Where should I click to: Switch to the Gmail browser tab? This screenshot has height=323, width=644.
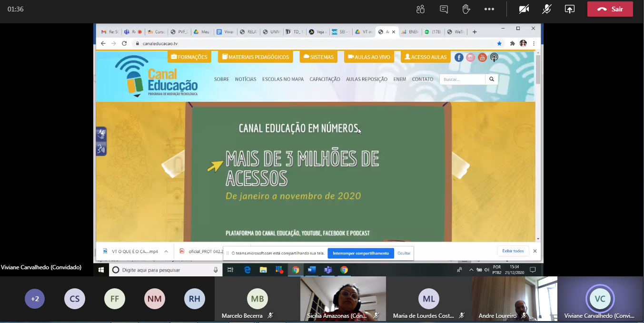pos(109,32)
